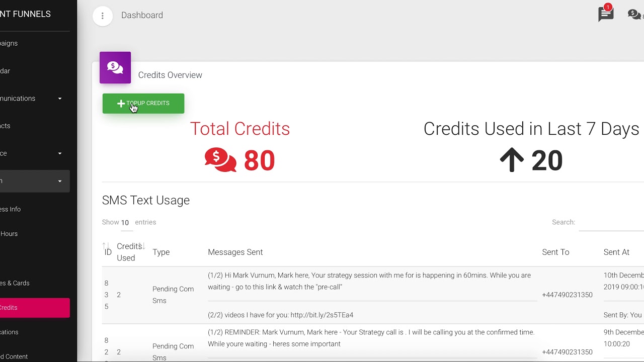Select the Dashboard page title
Image resolution: width=644 pixels, height=362 pixels.
142,15
